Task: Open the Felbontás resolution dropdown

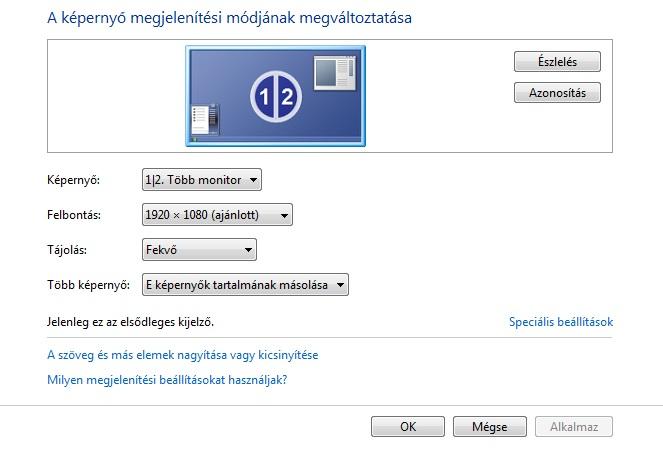Action: point(217,215)
